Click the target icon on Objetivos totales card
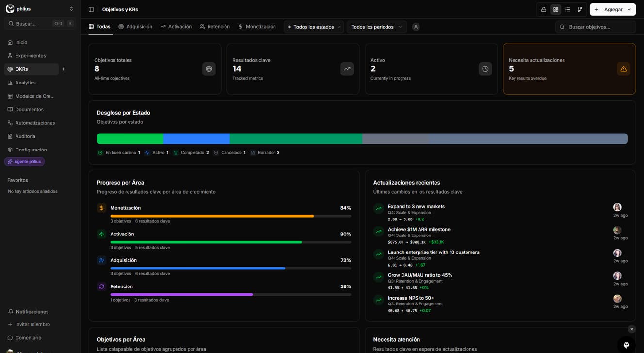This screenshot has height=353, width=644. 209,69
